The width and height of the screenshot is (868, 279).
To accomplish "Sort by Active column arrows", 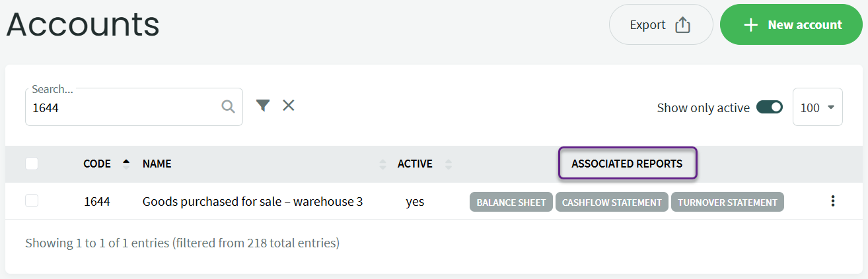I will click(x=449, y=164).
